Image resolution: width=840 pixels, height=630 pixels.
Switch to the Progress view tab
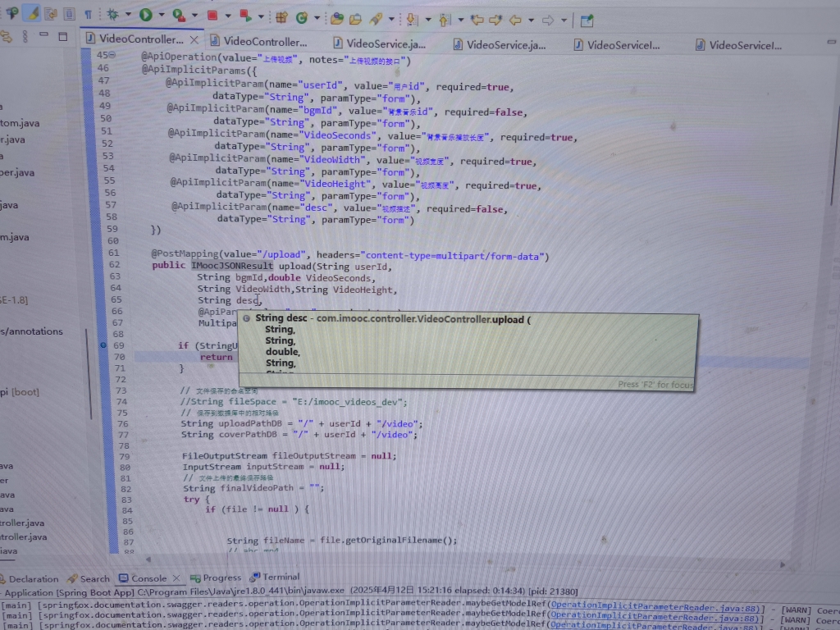coord(216,577)
